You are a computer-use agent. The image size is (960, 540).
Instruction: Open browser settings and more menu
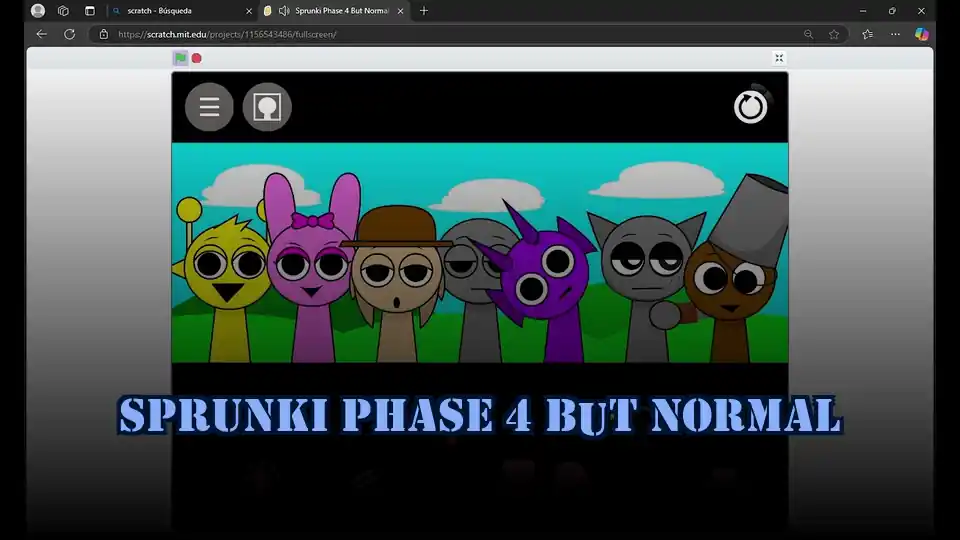pyautogui.click(x=895, y=34)
